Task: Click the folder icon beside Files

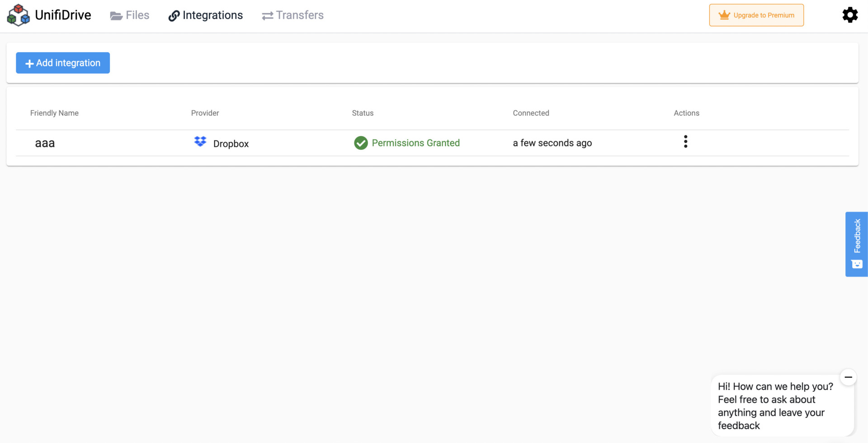Action: [x=116, y=16]
